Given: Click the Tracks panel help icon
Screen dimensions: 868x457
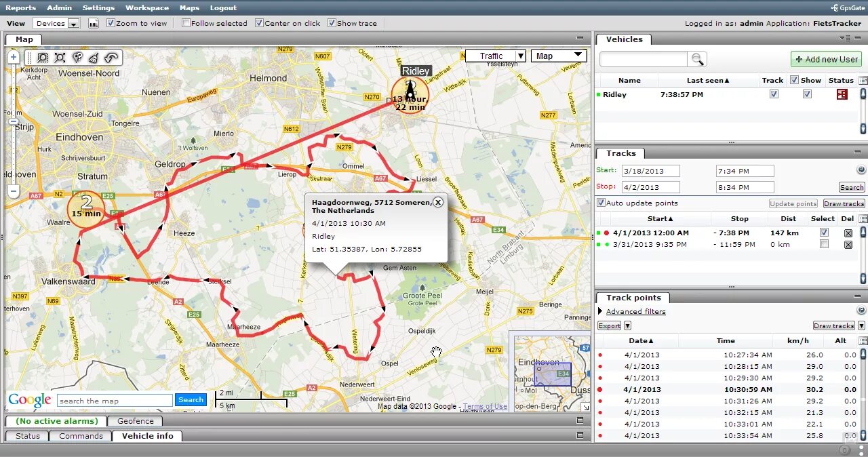Looking at the screenshot, I should click(x=861, y=170).
